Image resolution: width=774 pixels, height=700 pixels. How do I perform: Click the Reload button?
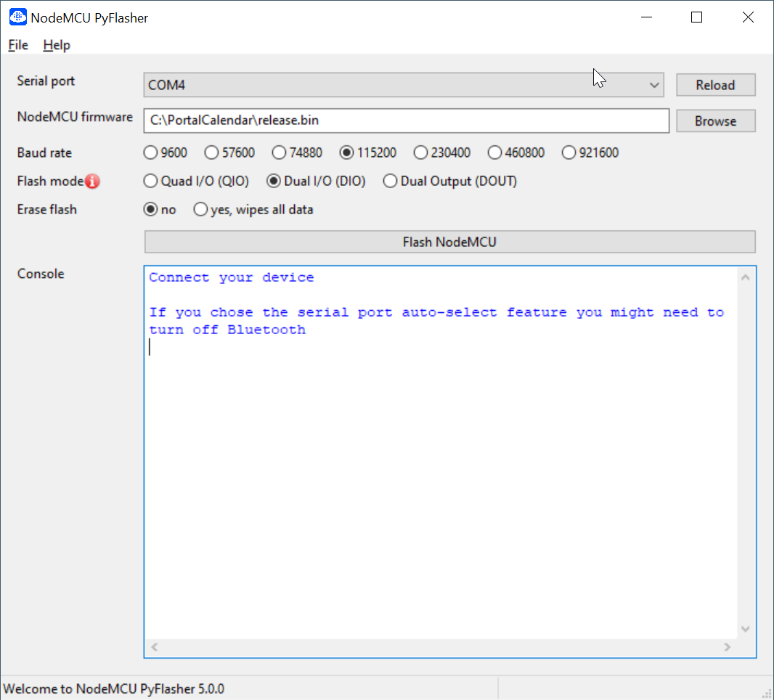click(x=715, y=85)
